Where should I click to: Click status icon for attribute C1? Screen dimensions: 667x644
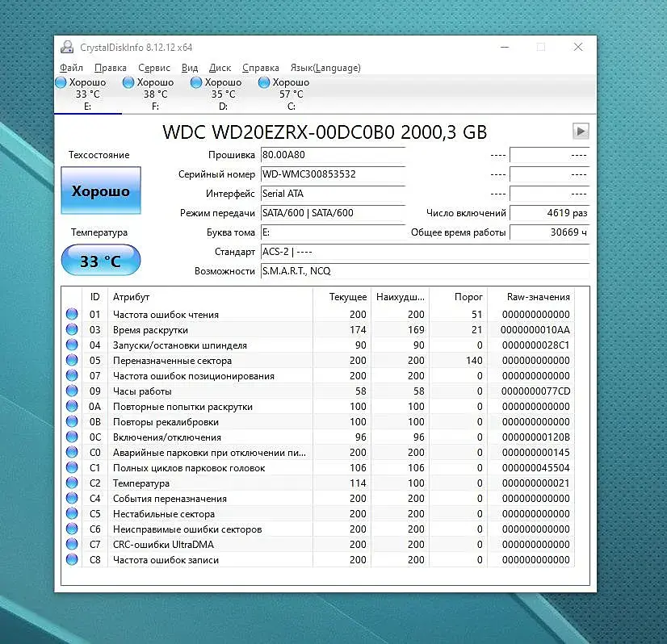coord(72,467)
